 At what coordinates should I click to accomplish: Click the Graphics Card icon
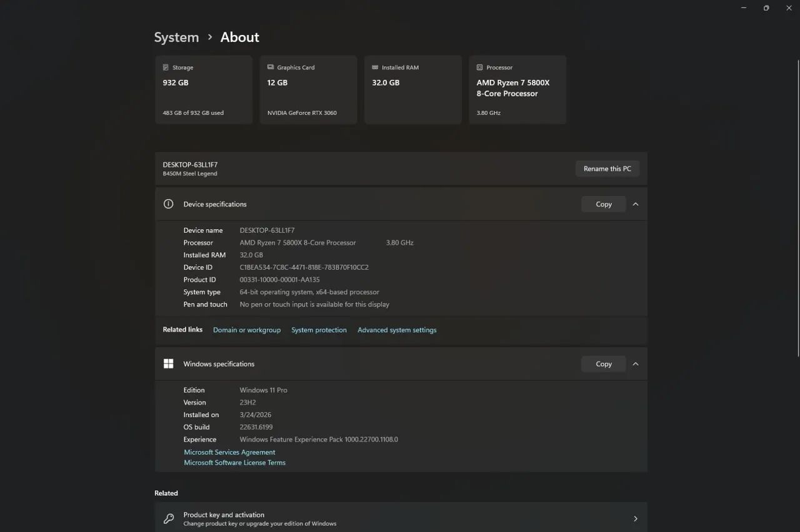tap(271, 67)
